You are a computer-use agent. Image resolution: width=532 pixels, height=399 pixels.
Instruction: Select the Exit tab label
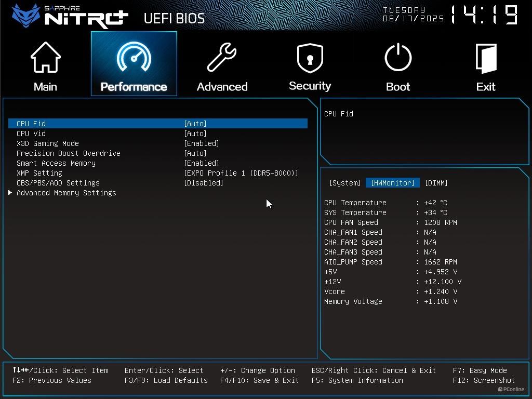click(486, 87)
